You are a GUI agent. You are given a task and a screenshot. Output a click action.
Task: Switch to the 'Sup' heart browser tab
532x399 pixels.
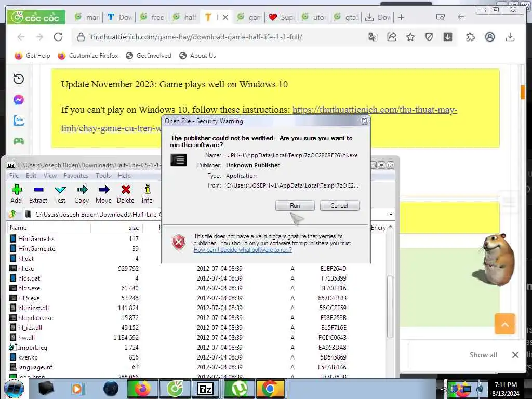[x=281, y=17]
